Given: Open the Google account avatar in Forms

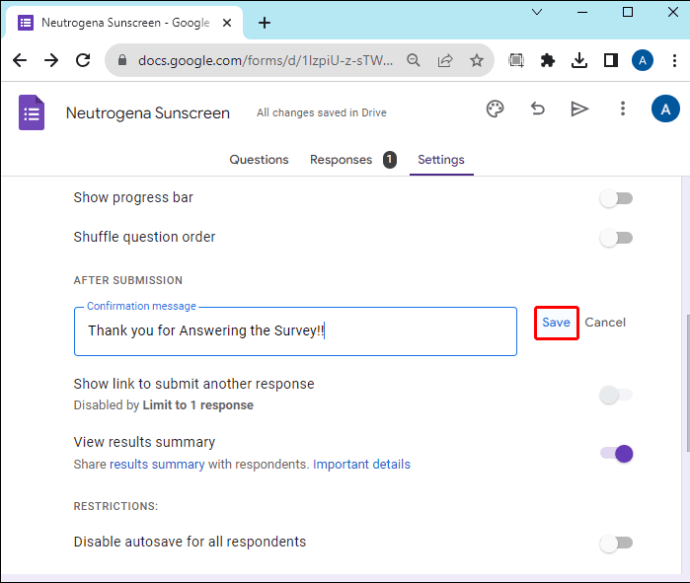Looking at the screenshot, I should [665, 109].
